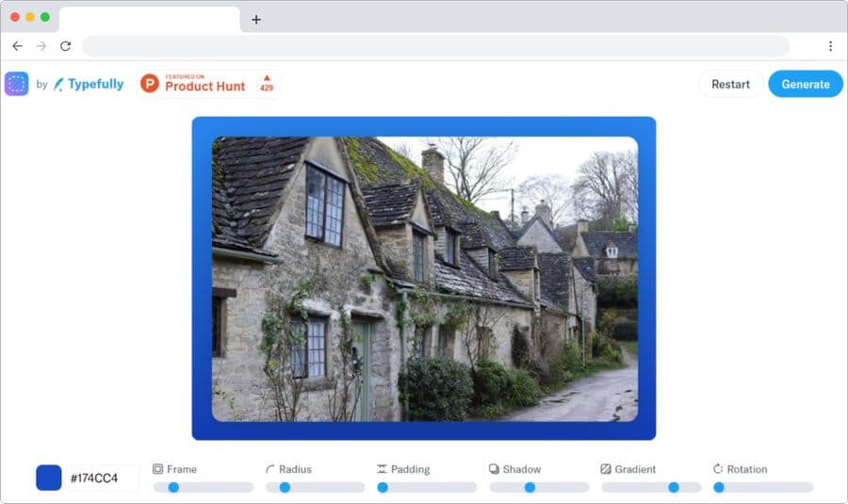Adjust the Gradient slider
Image resolution: width=848 pixels, height=504 pixels.
(651, 487)
